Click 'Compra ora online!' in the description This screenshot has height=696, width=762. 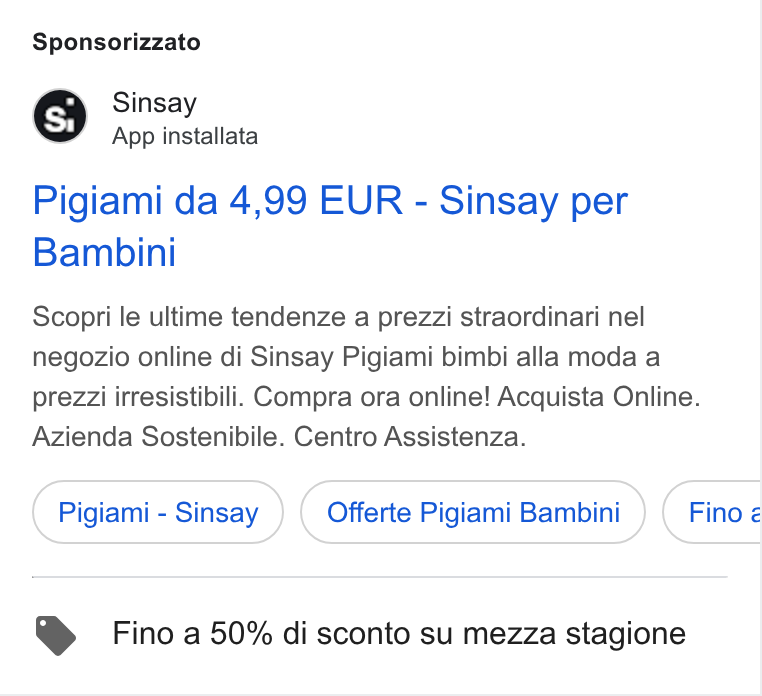pos(372,397)
